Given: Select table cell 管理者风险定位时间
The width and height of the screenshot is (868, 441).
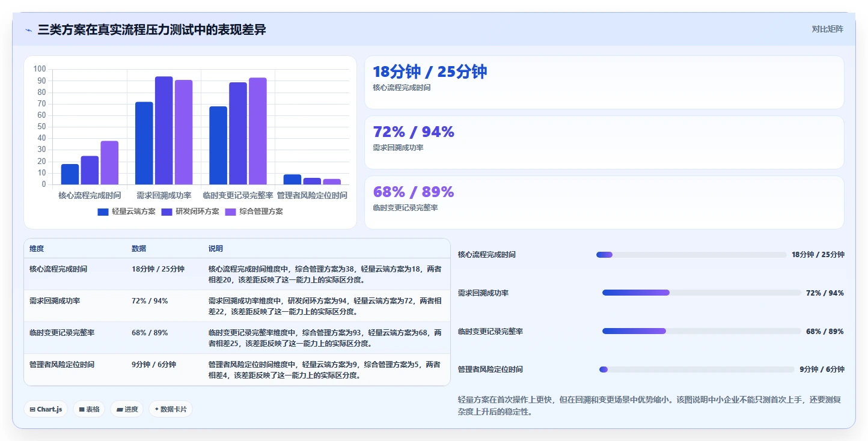Looking at the screenshot, I should [62, 365].
